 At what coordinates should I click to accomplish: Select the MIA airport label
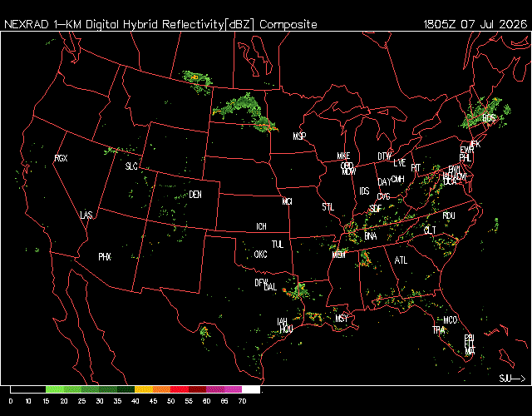point(470,351)
